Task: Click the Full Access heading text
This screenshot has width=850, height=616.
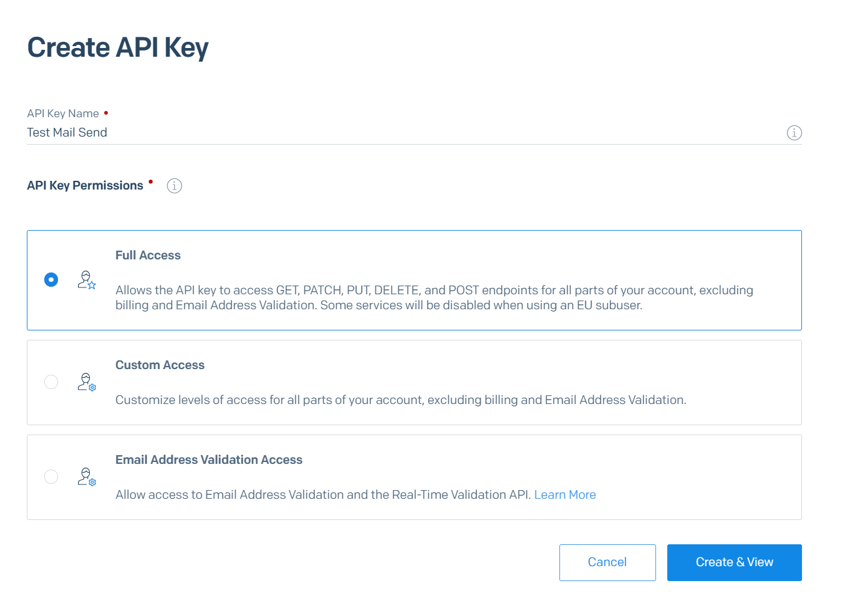Action: tap(148, 255)
